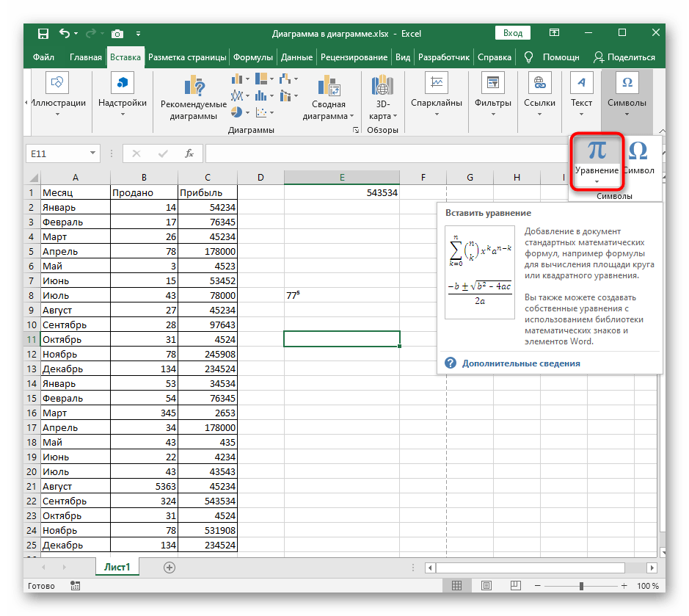
Task: Add a new sheet with the plus icon
Action: click(169, 567)
